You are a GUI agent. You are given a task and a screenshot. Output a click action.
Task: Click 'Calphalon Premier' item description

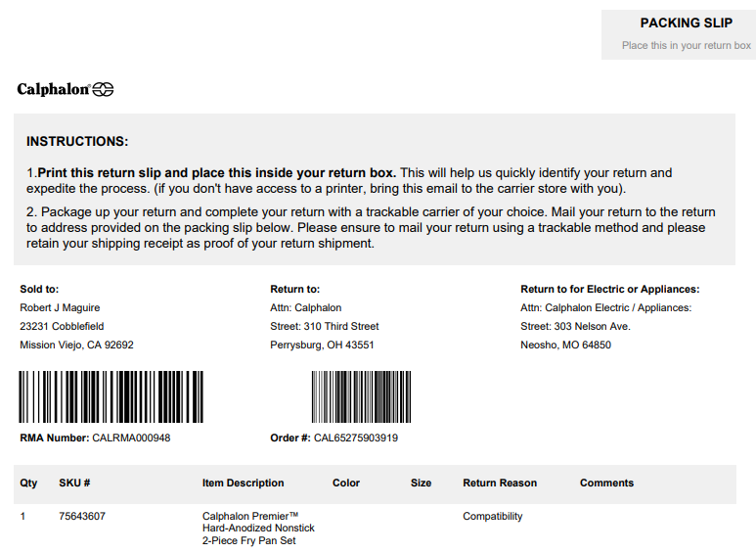point(258,529)
